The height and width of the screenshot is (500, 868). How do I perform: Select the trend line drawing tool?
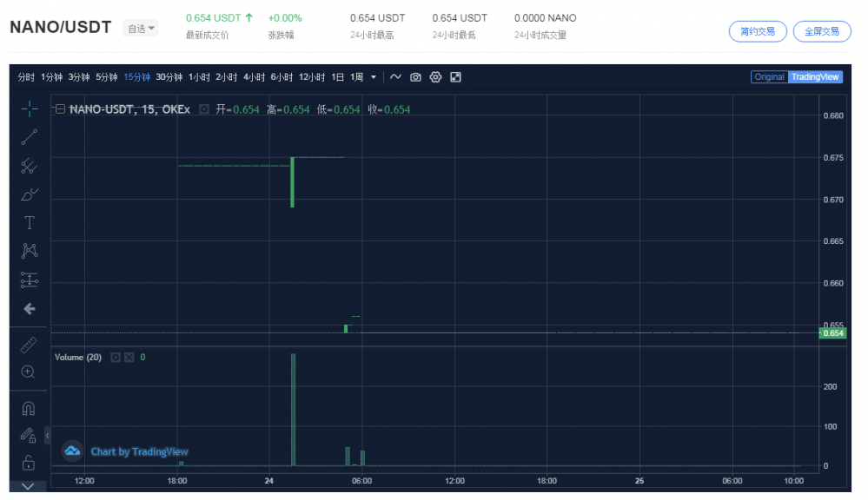[29, 136]
